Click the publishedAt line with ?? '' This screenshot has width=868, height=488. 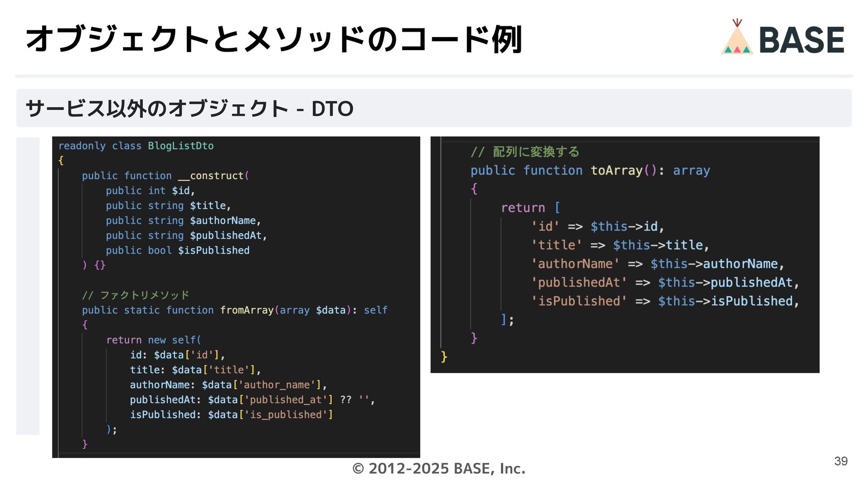pyautogui.click(x=252, y=399)
